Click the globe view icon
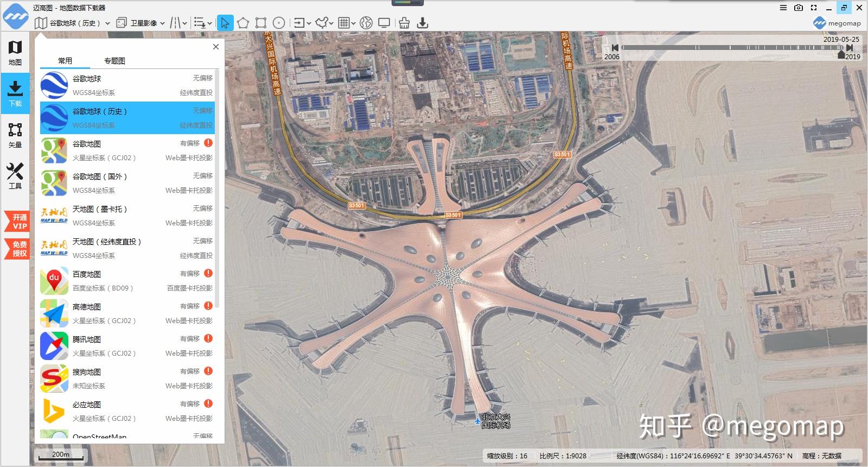The width and height of the screenshot is (868, 467). click(366, 23)
